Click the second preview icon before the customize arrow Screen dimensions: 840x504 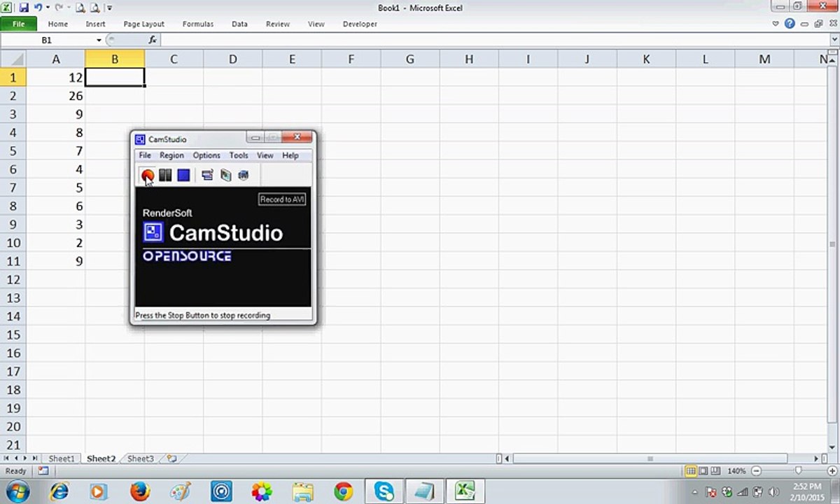(x=94, y=8)
